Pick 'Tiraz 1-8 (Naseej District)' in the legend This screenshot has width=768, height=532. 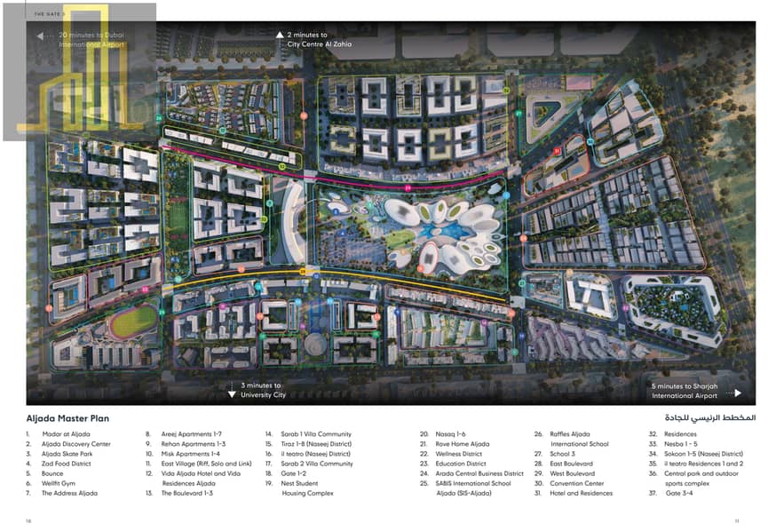point(316,444)
